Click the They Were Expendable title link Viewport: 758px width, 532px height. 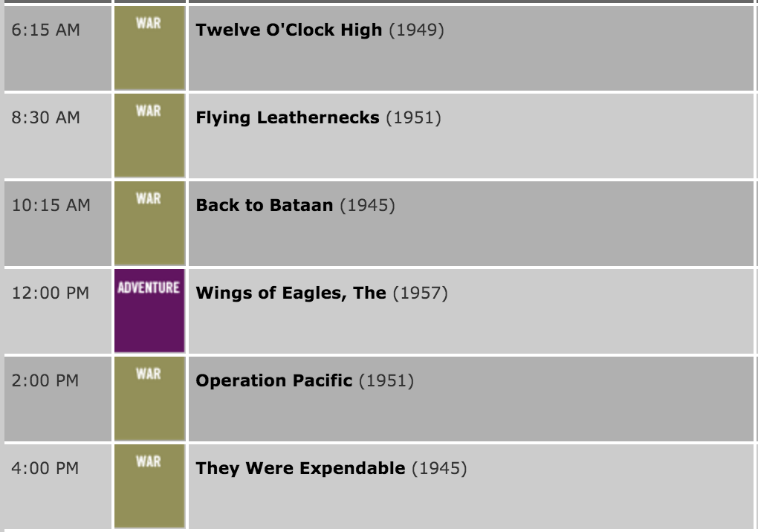(300, 469)
